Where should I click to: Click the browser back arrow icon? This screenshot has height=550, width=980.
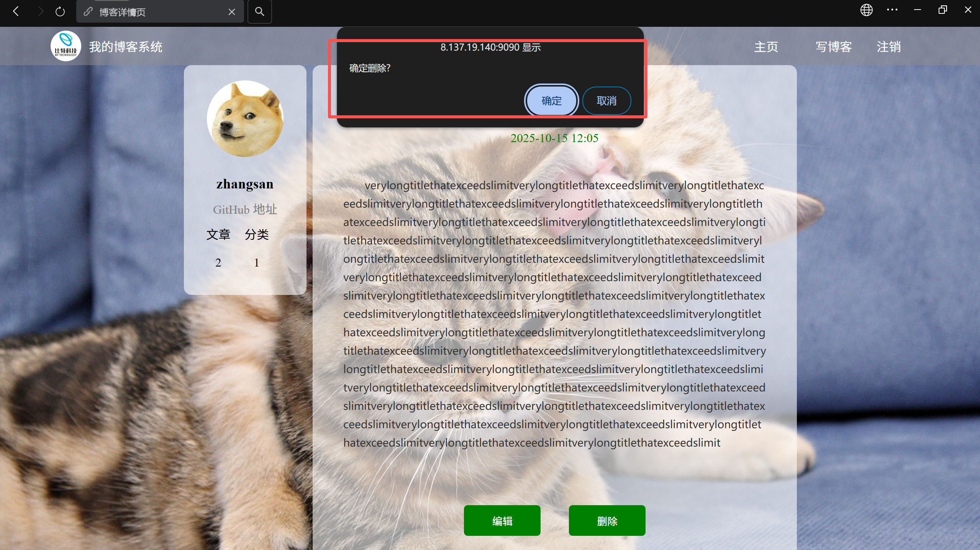16,11
